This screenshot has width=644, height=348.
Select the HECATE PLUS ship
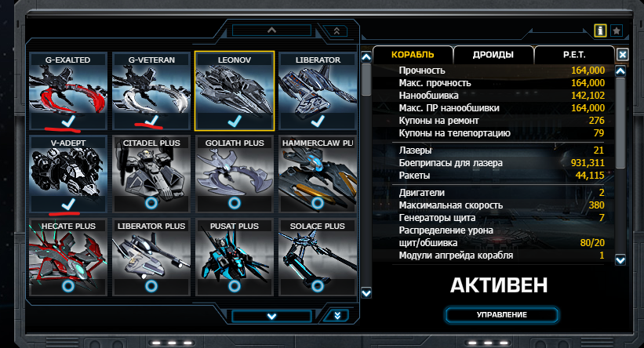click(x=68, y=257)
